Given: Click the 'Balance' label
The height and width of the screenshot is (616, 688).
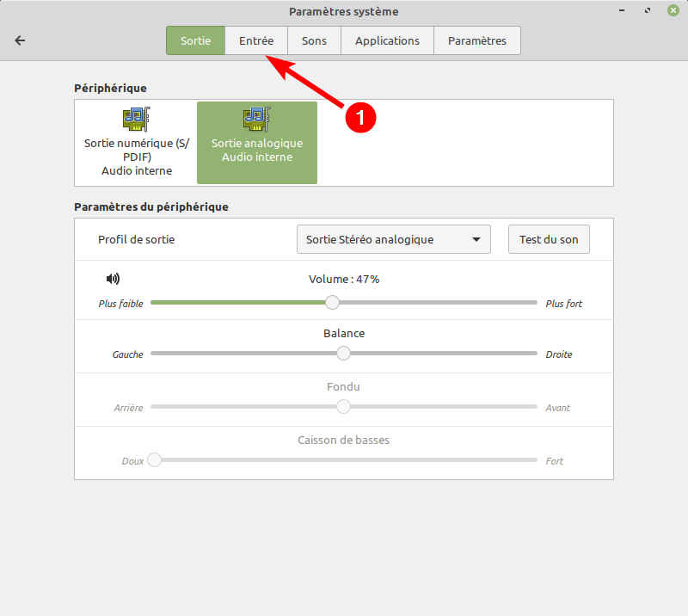Looking at the screenshot, I should click(x=344, y=334).
